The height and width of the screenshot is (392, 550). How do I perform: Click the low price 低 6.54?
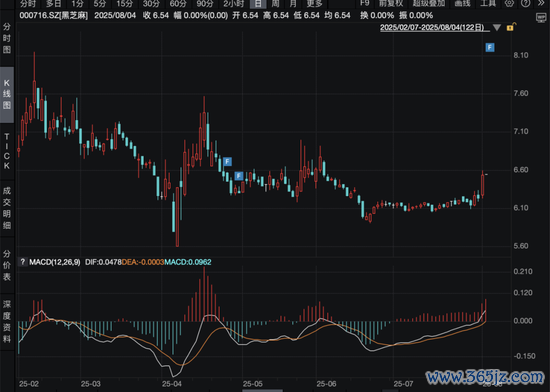tap(307, 15)
